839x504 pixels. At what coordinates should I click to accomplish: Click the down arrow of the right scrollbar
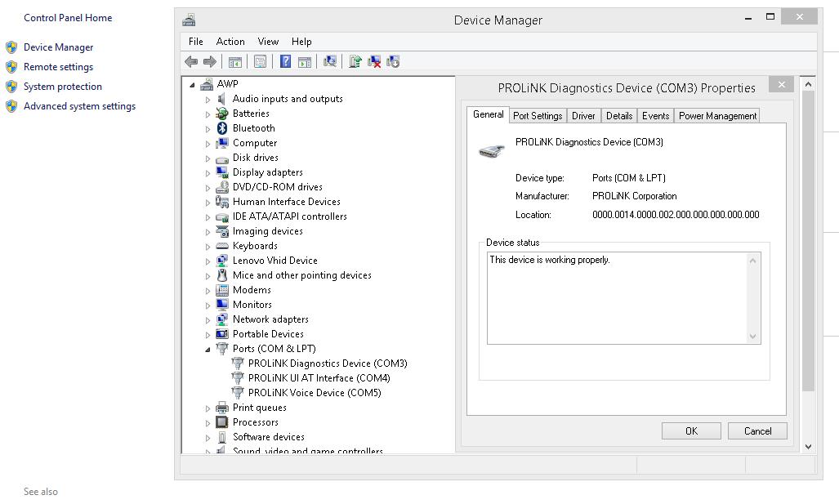[808, 447]
